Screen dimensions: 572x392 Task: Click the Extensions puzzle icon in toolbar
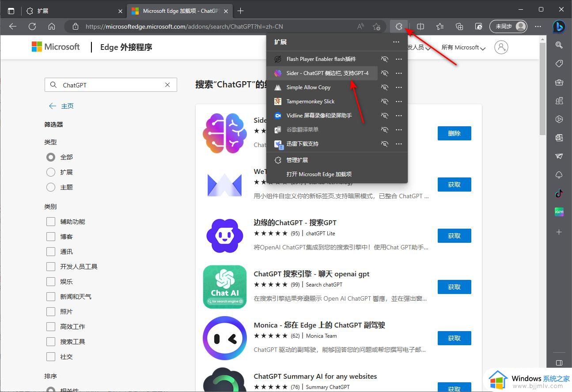[399, 26]
